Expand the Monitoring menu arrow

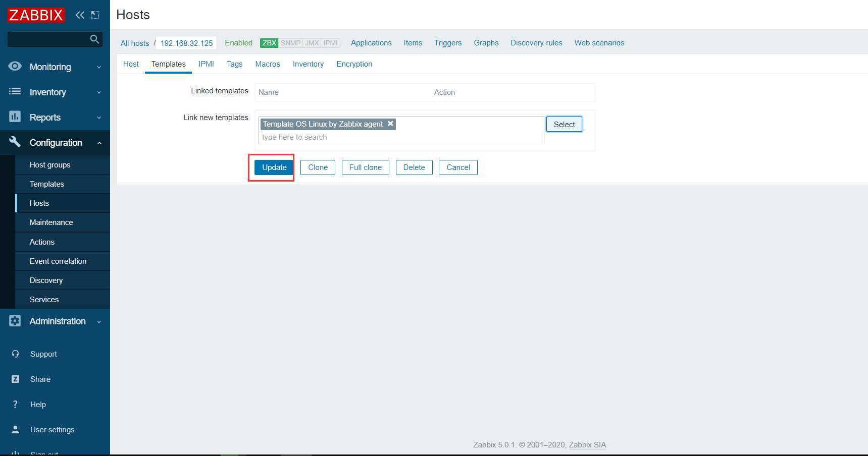[99, 67]
